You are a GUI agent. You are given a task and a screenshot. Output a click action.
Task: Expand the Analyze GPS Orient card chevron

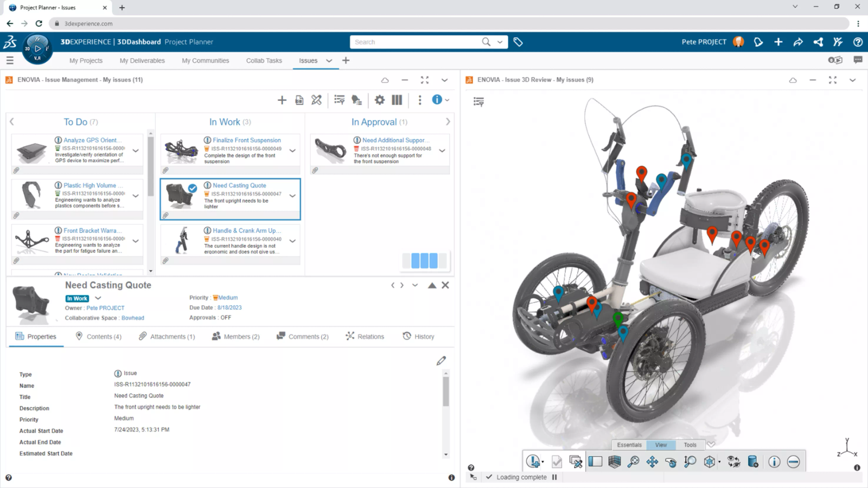(136, 151)
